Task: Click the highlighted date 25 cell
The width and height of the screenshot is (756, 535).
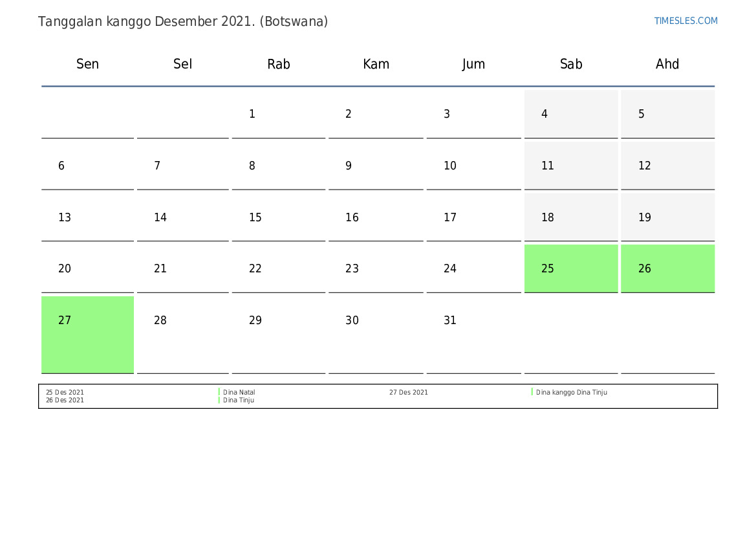Action: (x=570, y=268)
